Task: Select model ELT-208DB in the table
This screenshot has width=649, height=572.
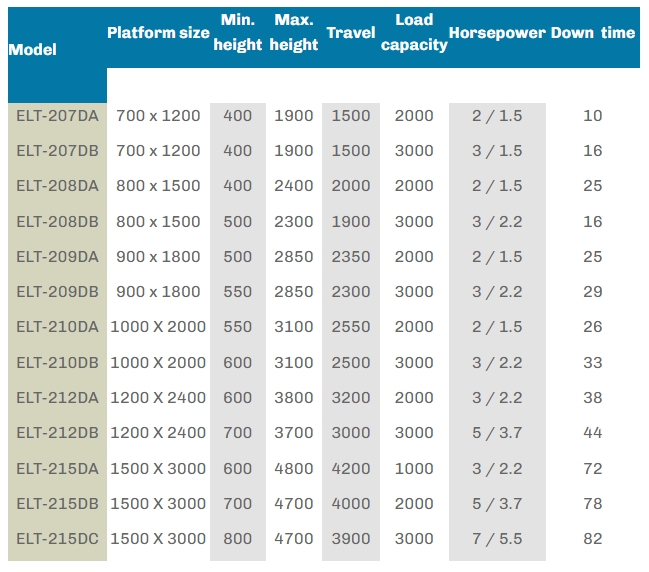Action: point(58,221)
